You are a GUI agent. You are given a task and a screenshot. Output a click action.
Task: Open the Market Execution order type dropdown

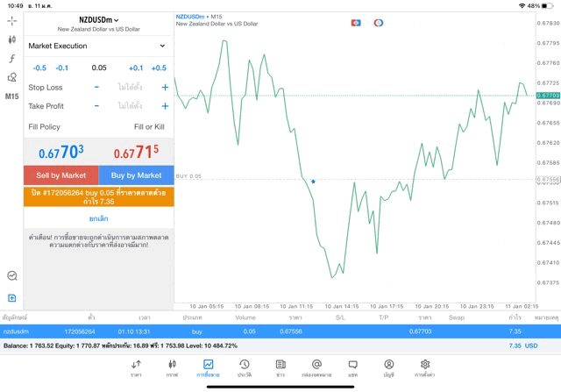point(99,46)
